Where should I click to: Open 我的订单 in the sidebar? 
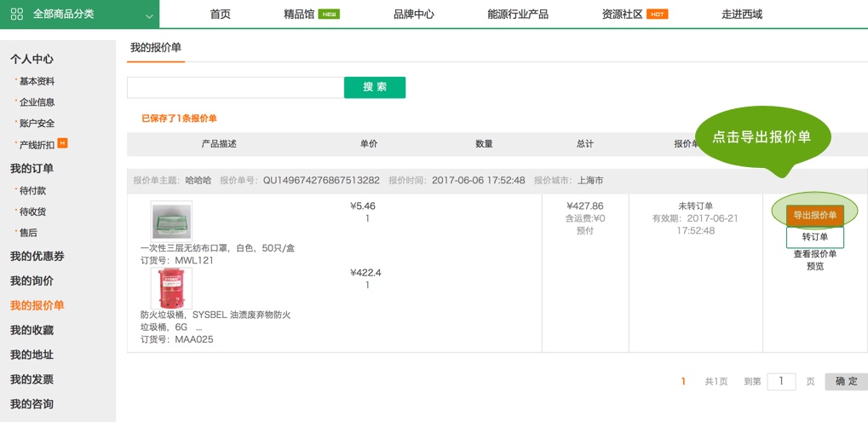(32, 168)
